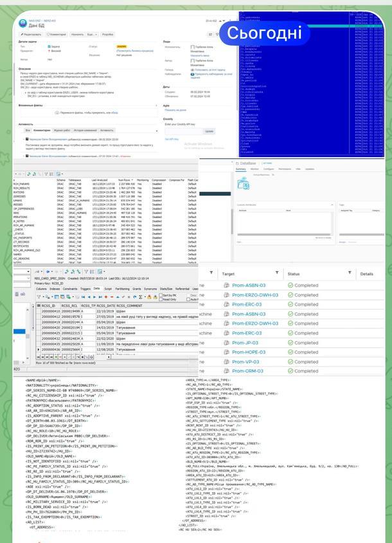The width and height of the screenshot is (392, 543).
Task: Open the Комментарии activity tab
Action: click(x=43, y=130)
